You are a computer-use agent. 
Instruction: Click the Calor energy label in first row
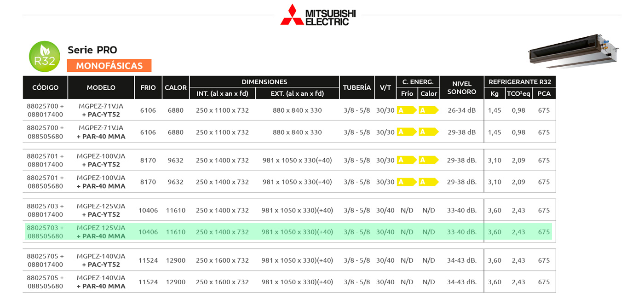tap(428, 110)
